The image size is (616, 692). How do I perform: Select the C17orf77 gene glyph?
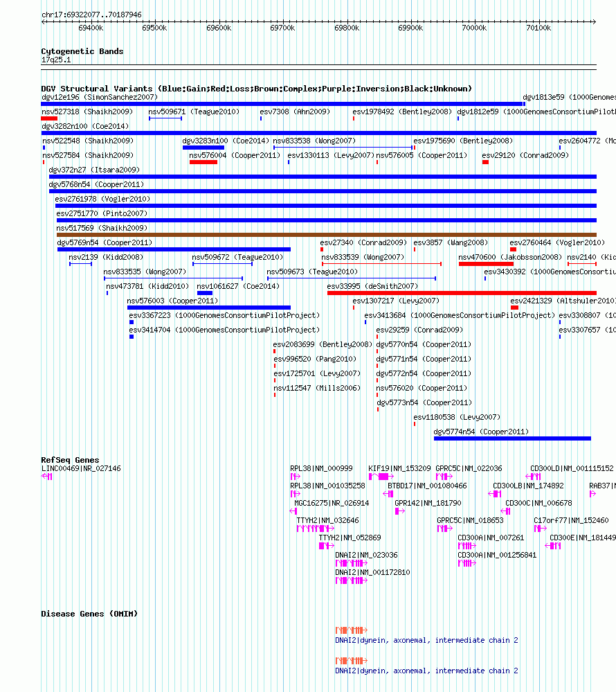[540, 529]
